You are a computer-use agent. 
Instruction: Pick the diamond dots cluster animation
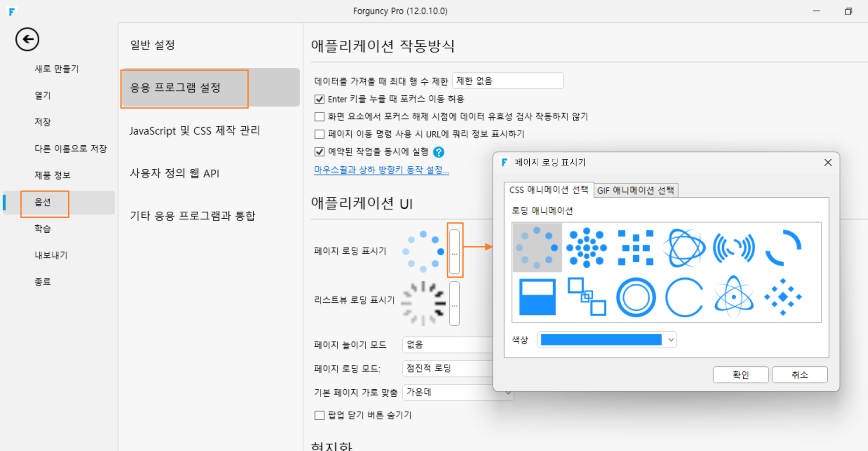(x=783, y=297)
